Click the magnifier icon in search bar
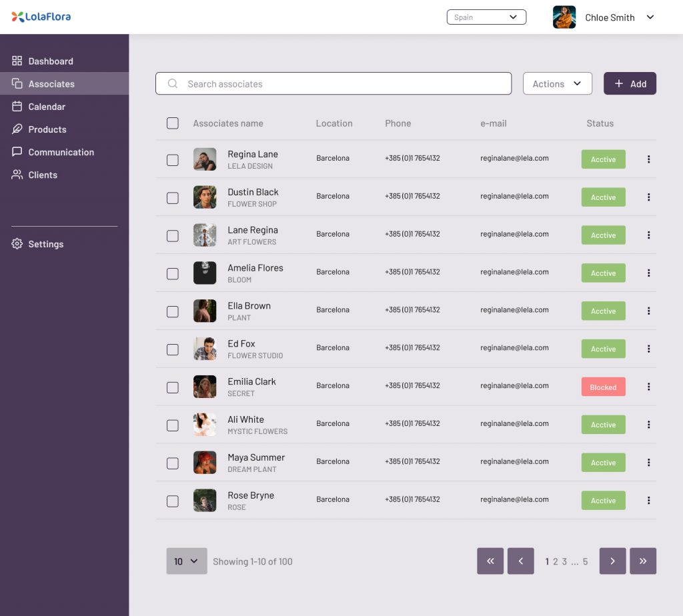The height and width of the screenshot is (616, 683). 173,84
